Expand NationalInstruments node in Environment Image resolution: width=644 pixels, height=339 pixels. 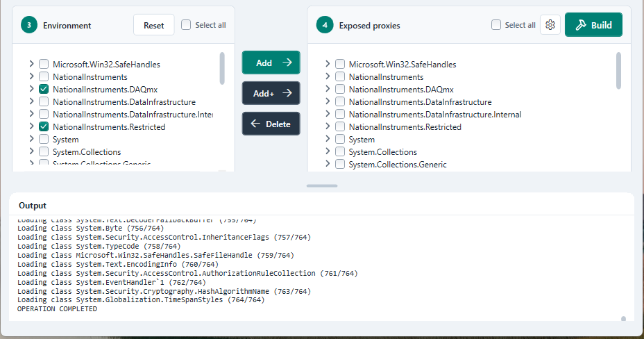(32, 76)
